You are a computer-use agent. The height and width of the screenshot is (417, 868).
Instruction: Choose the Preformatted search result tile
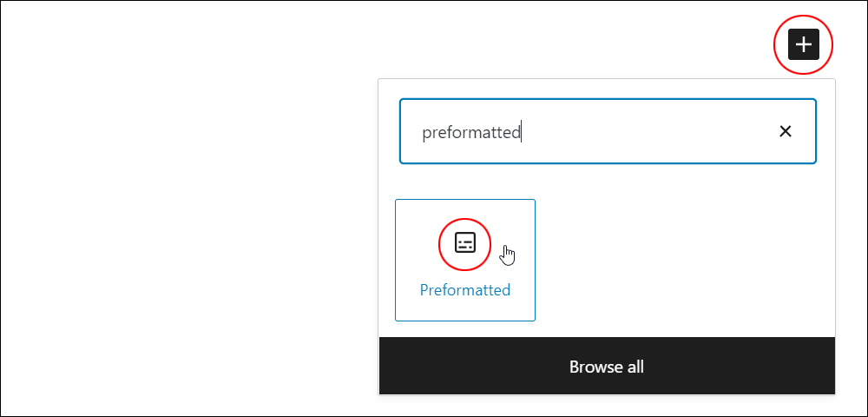(x=465, y=260)
